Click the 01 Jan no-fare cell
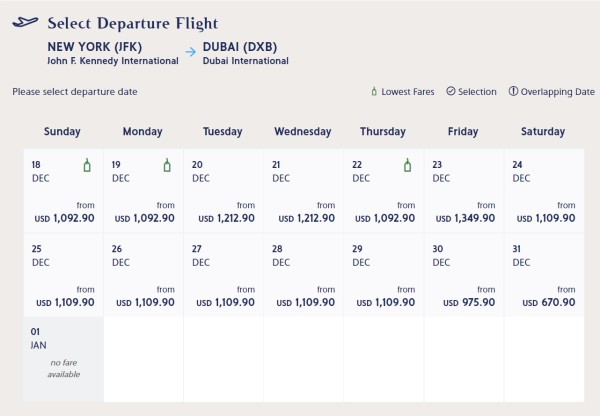 63,359
